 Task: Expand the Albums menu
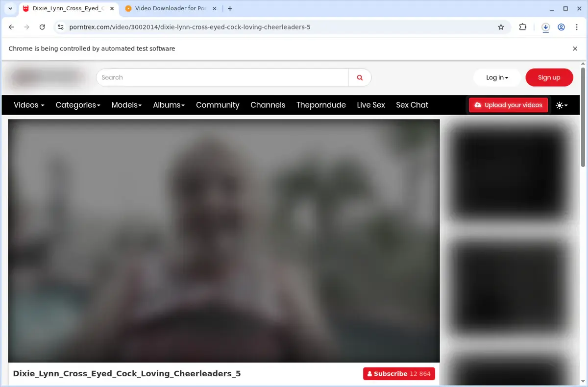coord(169,105)
